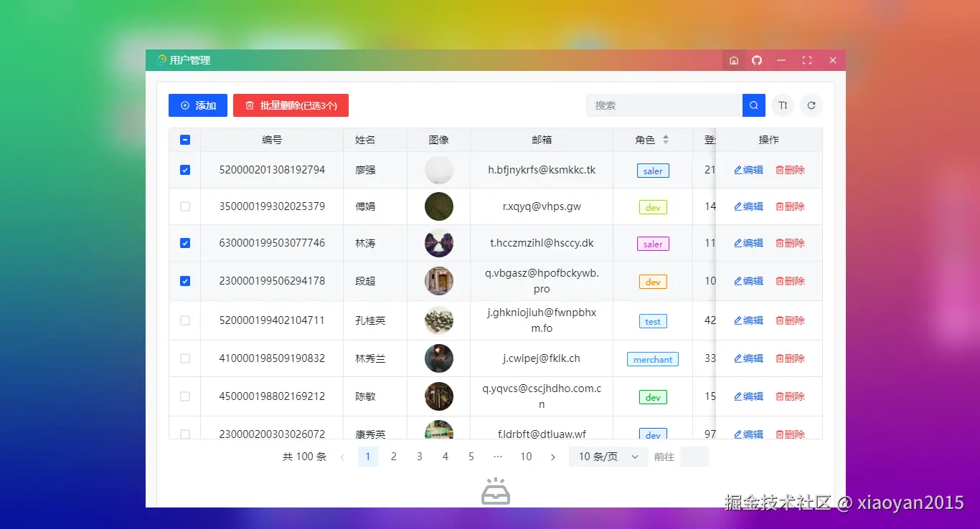Click 廖强's saler role tag

(x=653, y=171)
